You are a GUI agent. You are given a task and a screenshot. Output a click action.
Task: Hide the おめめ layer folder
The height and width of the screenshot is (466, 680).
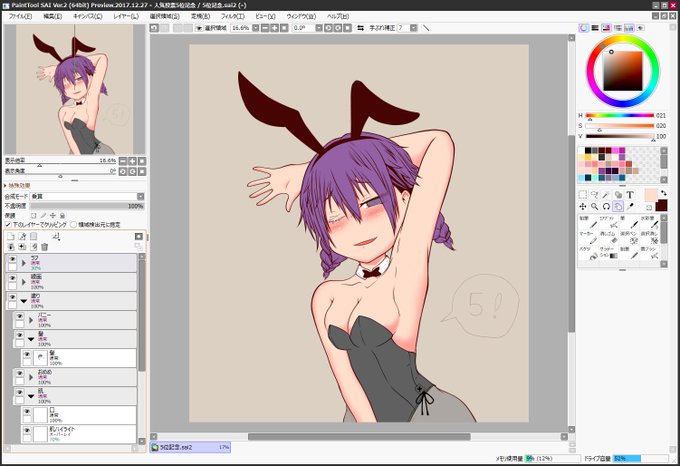point(20,373)
